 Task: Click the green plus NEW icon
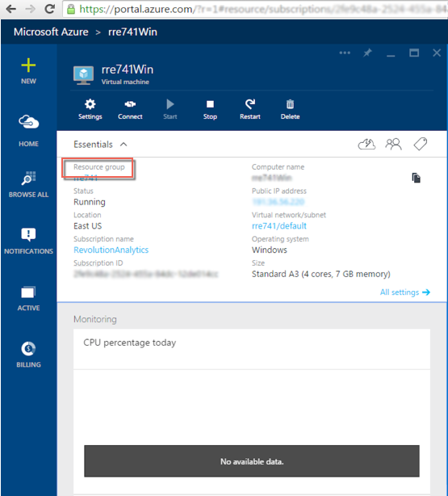click(28, 65)
